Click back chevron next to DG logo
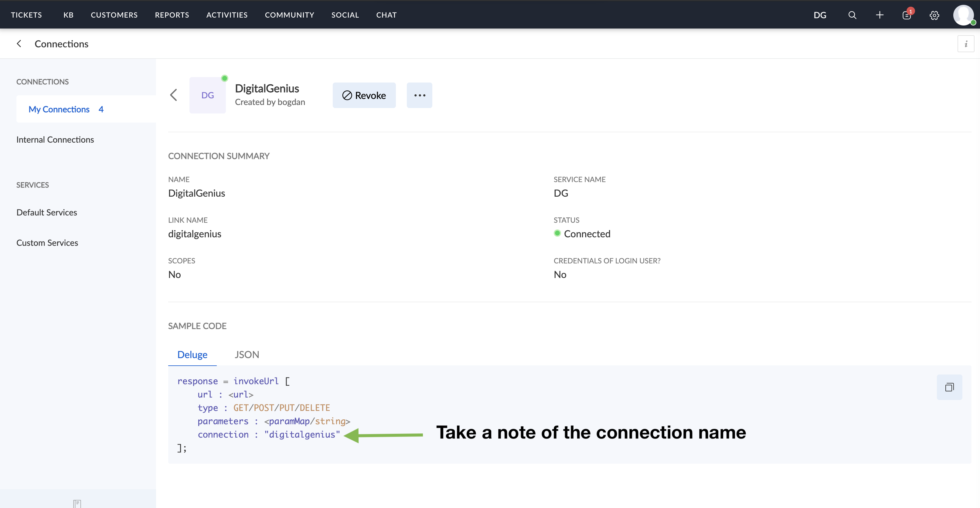This screenshot has width=980, height=508. [x=173, y=95]
